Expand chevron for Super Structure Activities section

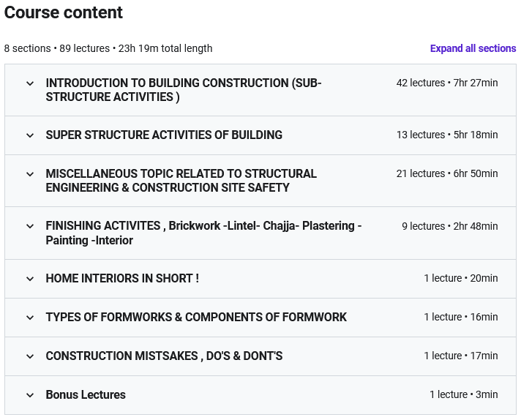coord(30,135)
